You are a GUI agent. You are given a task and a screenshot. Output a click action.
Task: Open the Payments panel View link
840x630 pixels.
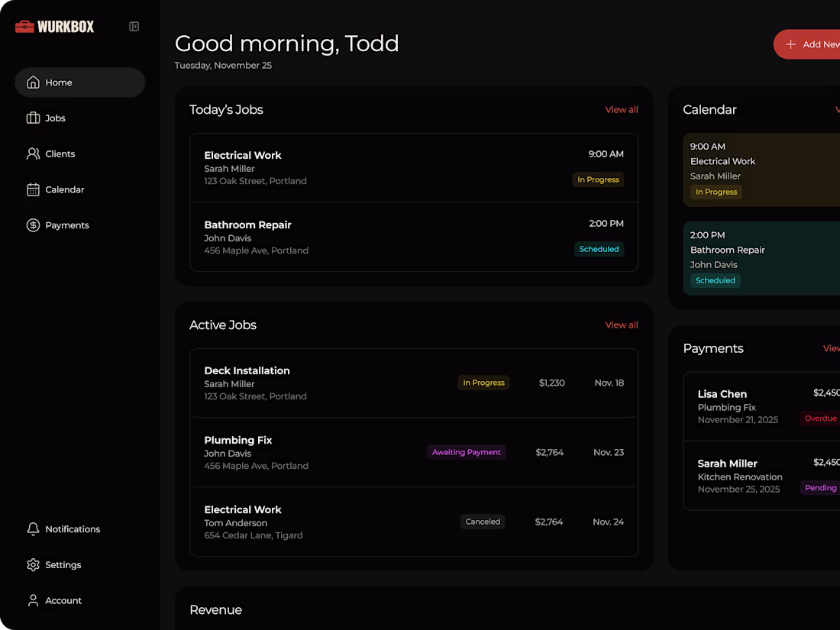pos(832,348)
